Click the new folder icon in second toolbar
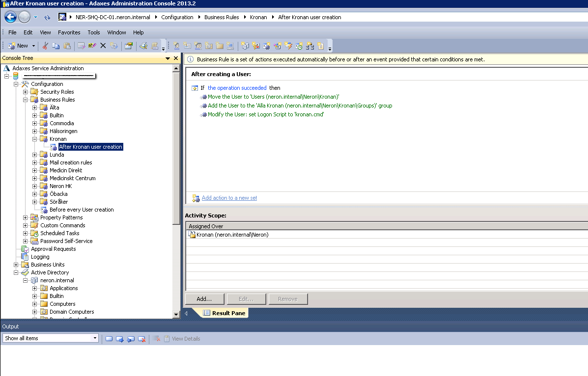The image size is (588, 376). pos(220,46)
